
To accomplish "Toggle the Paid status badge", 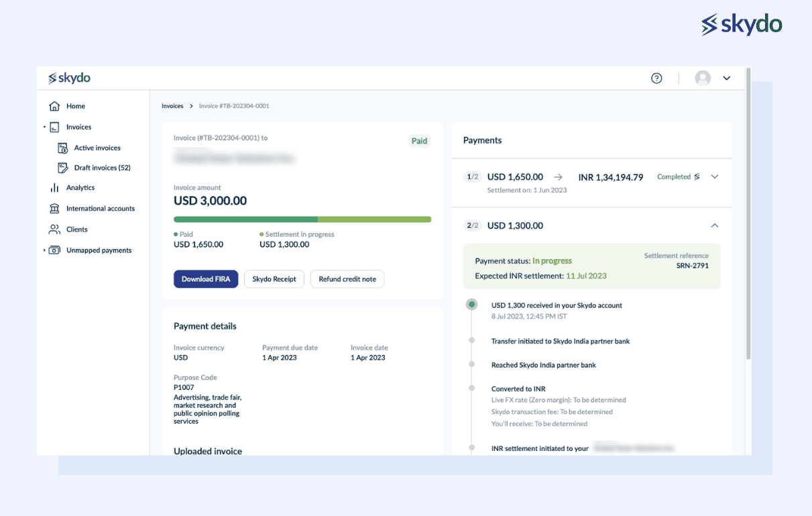I will coord(419,141).
